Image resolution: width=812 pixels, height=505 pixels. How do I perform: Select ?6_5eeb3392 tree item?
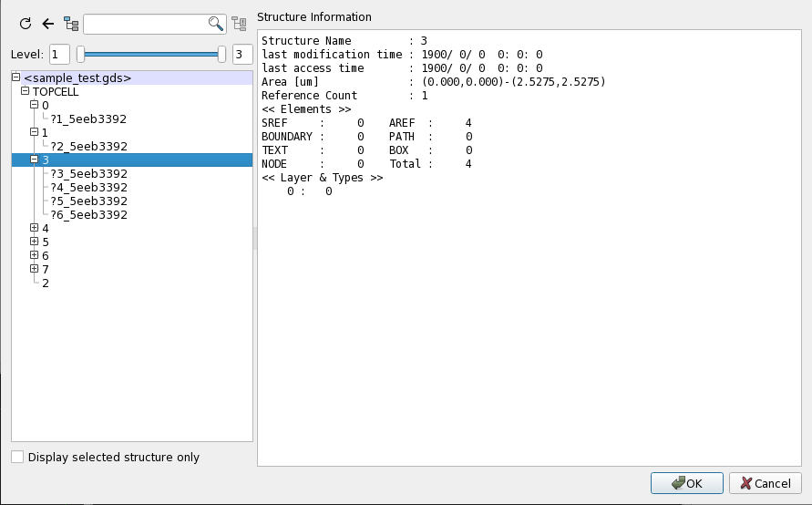(x=88, y=215)
